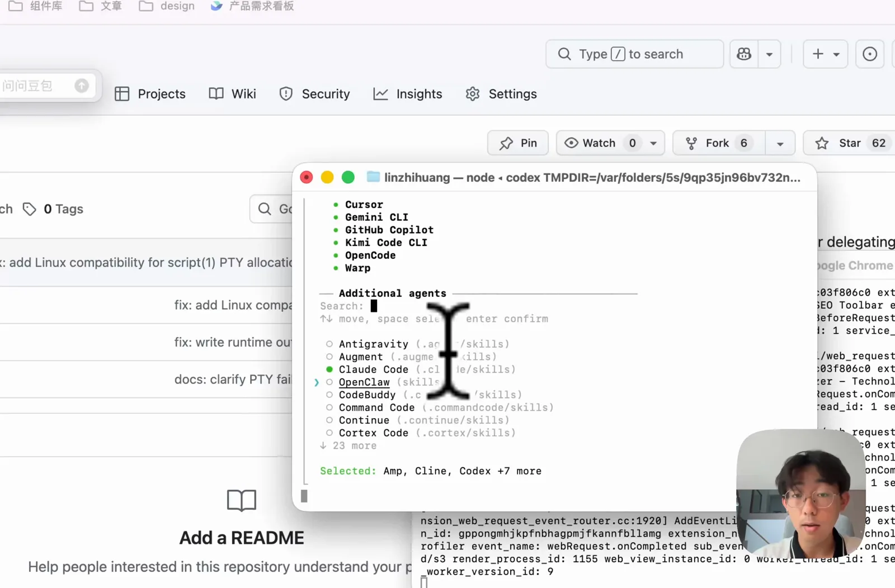This screenshot has width=895, height=588.
Task: Fork the repository
Action: click(718, 143)
